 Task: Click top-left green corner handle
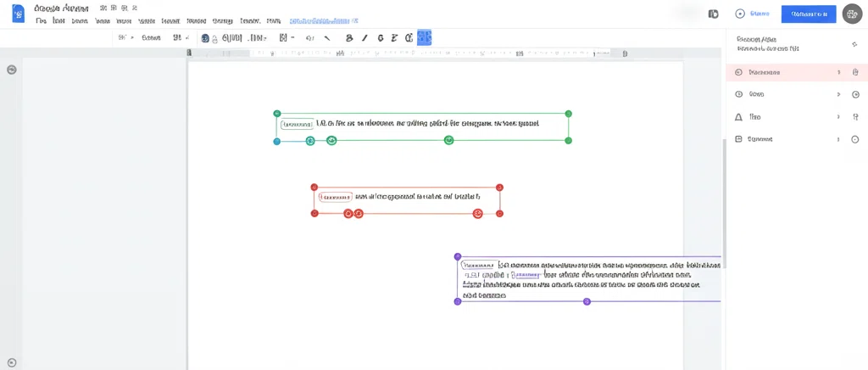pos(277,114)
